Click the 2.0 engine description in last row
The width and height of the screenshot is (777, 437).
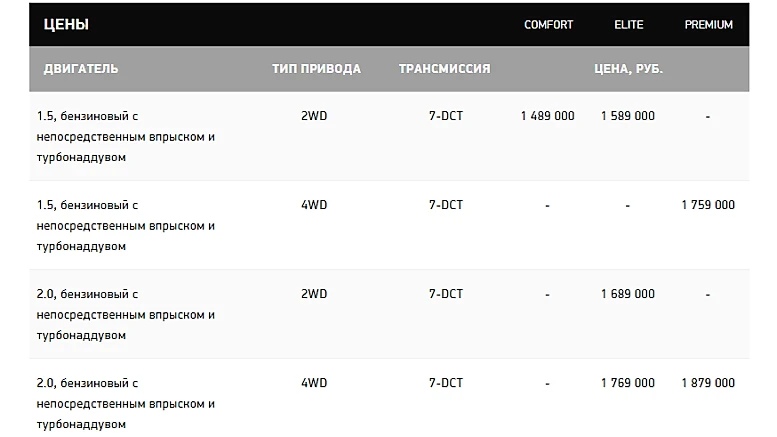(x=126, y=403)
